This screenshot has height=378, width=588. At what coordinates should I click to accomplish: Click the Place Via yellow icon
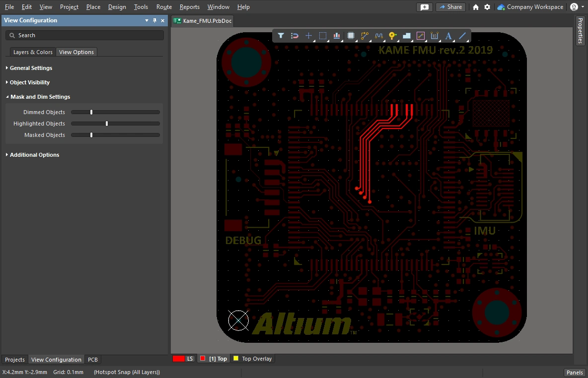392,36
